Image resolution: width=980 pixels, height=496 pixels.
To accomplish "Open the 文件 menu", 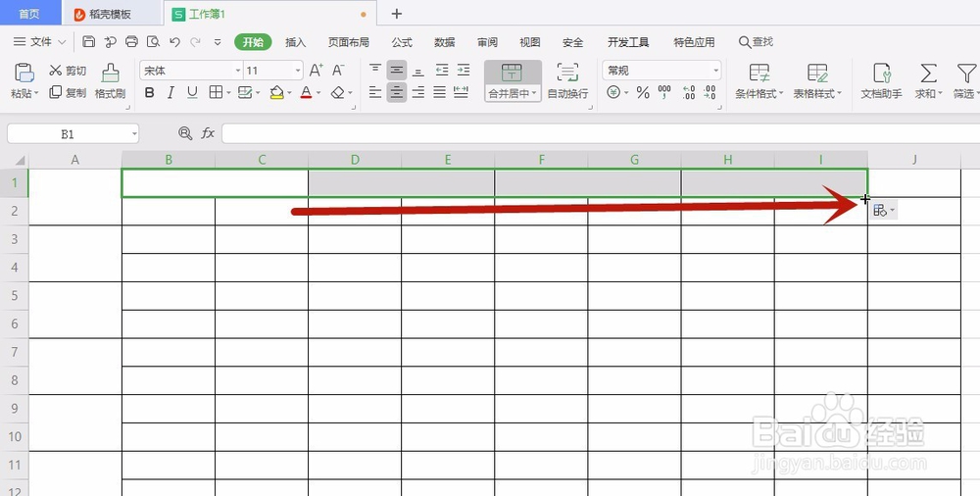I will [x=40, y=42].
